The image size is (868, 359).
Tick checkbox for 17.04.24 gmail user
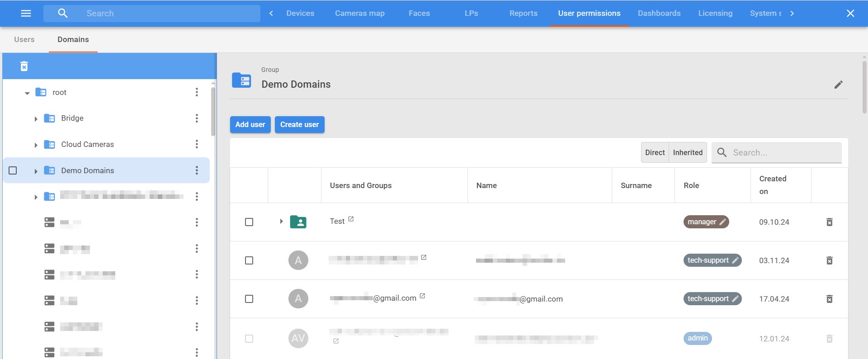click(x=249, y=299)
